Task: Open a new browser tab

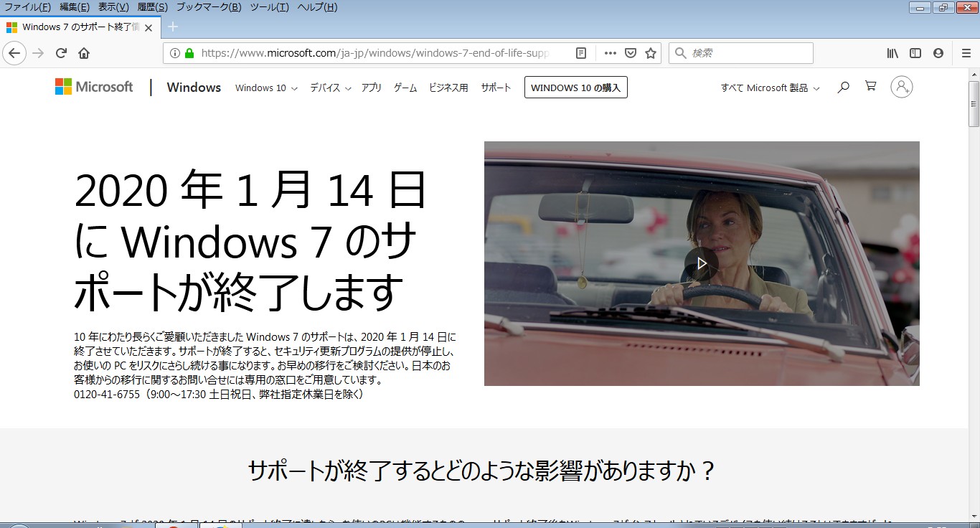Action: (172, 27)
